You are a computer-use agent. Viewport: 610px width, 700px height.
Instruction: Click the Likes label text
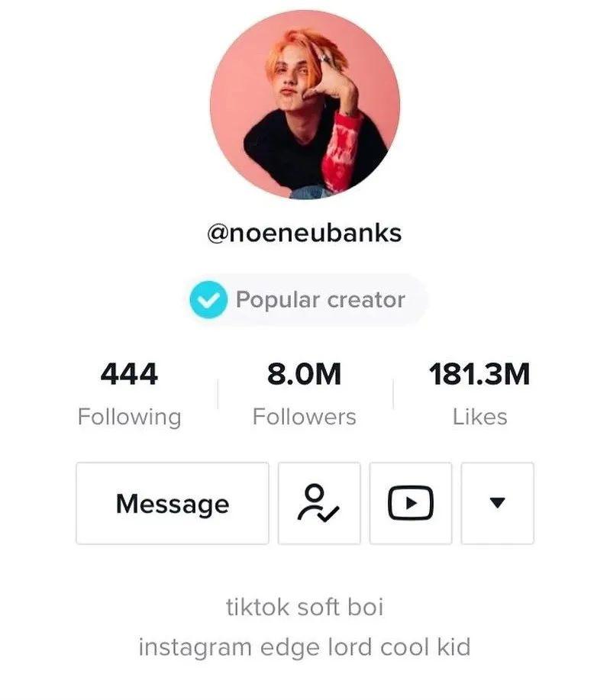tap(479, 417)
